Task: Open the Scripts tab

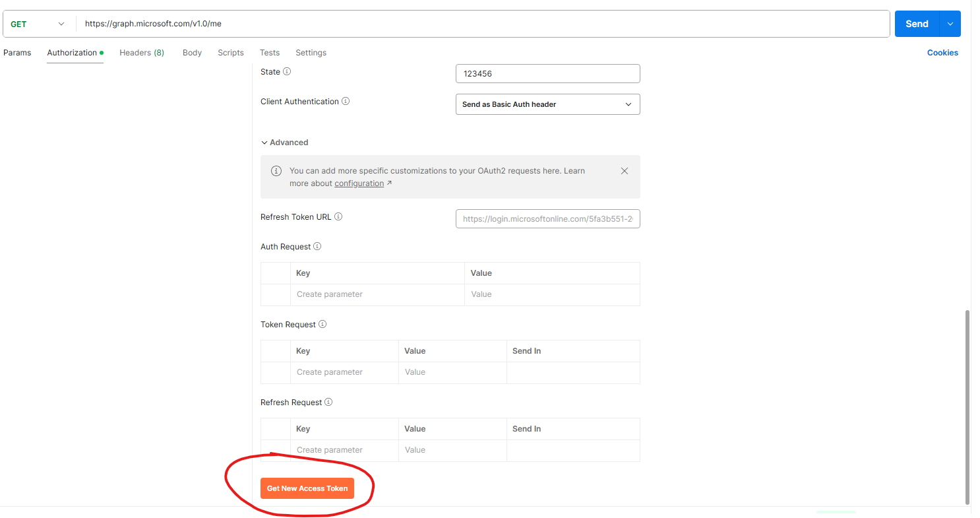Action: coord(230,53)
